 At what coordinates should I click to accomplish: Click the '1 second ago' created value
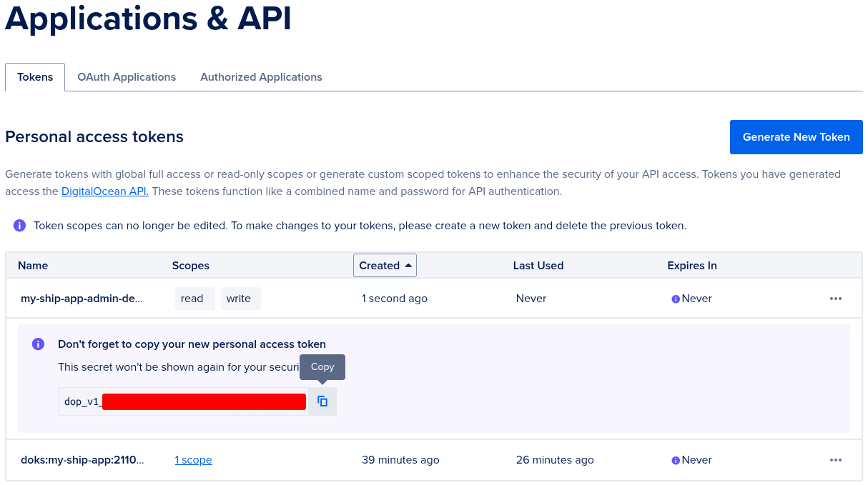pos(395,299)
